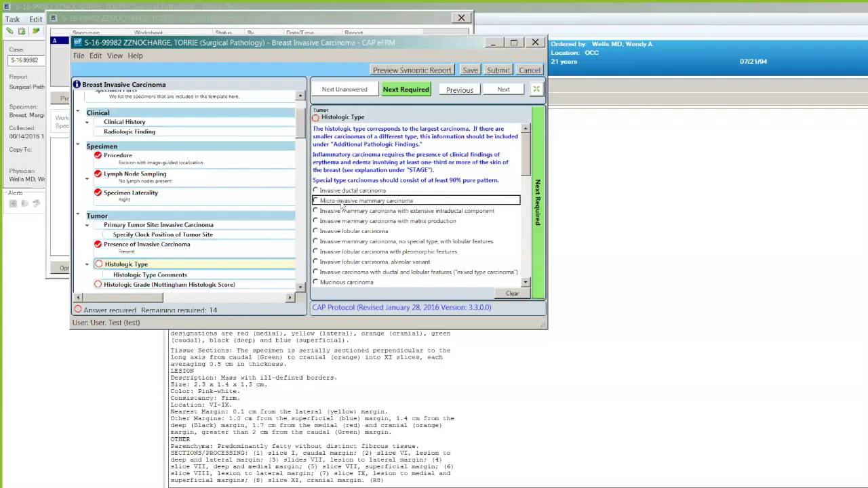Select carcinoma with extensive intraductal component
Viewport: 868px width, 488px height.
tap(315, 211)
